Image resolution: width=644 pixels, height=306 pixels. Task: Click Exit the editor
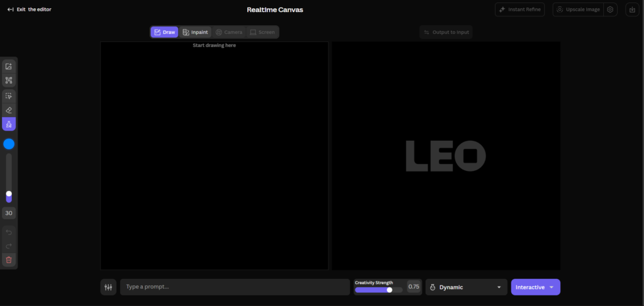pyautogui.click(x=29, y=9)
